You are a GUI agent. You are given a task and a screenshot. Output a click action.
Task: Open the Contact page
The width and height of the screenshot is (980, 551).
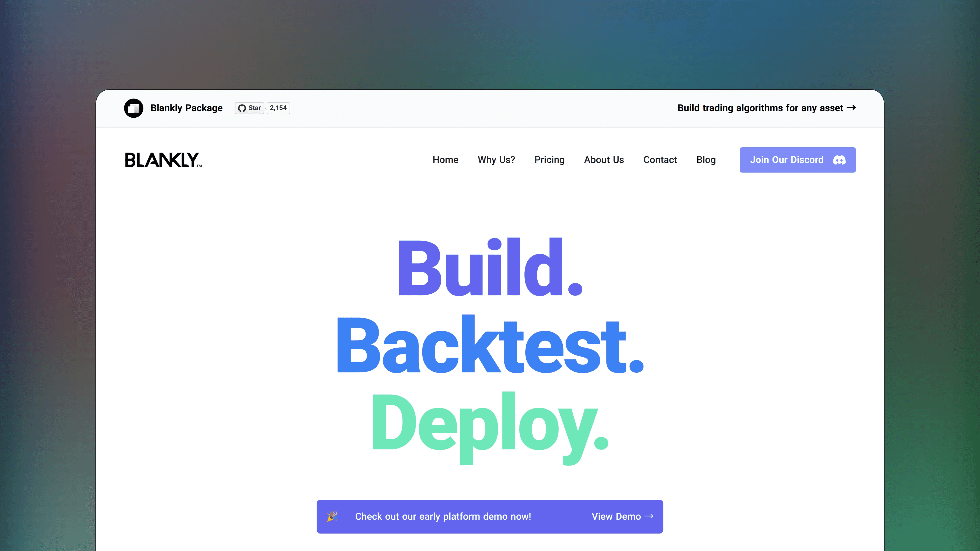pyautogui.click(x=660, y=160)
